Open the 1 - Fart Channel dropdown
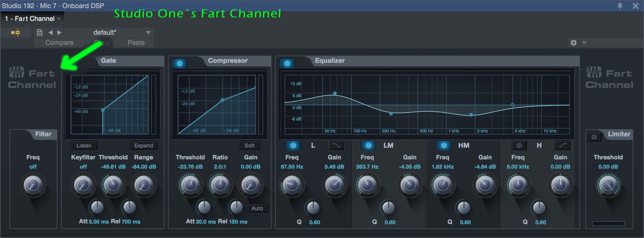Image resolution: width=644 pixels, height=238 pixels. (x=32, y=19)
